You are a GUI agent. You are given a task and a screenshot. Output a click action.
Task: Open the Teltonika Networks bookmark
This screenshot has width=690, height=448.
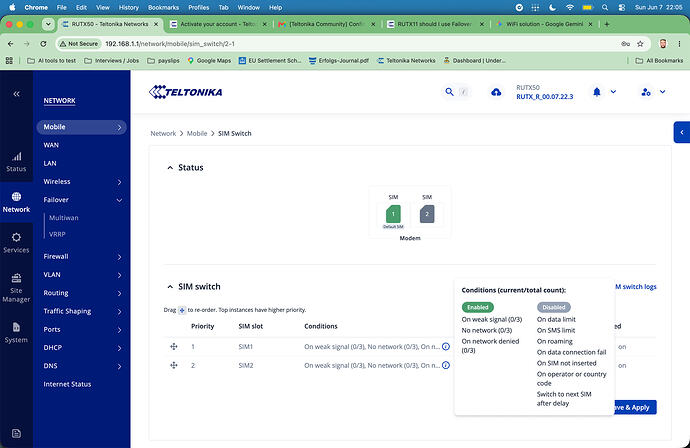click(406, 61)
